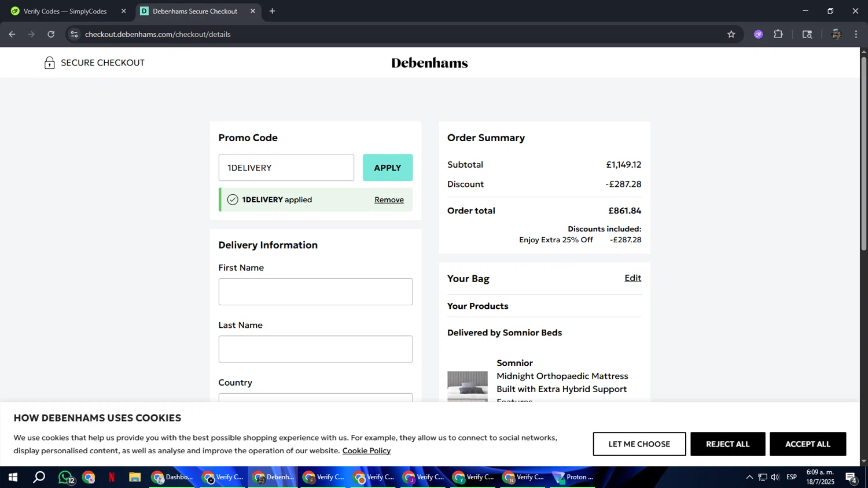Viewport: 868px width, 488px height.
Task: Open the notification center icon
Action: point(851,477)
